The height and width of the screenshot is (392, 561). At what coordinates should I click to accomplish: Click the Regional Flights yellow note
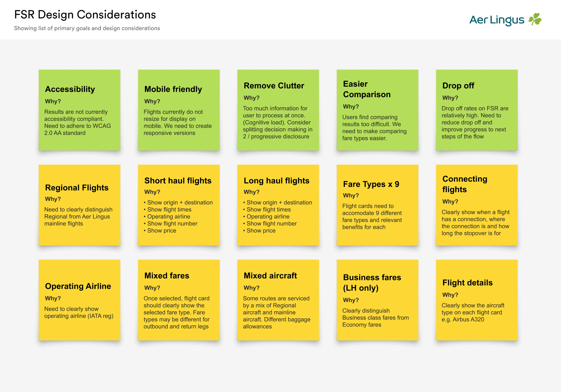pos(79,205)
